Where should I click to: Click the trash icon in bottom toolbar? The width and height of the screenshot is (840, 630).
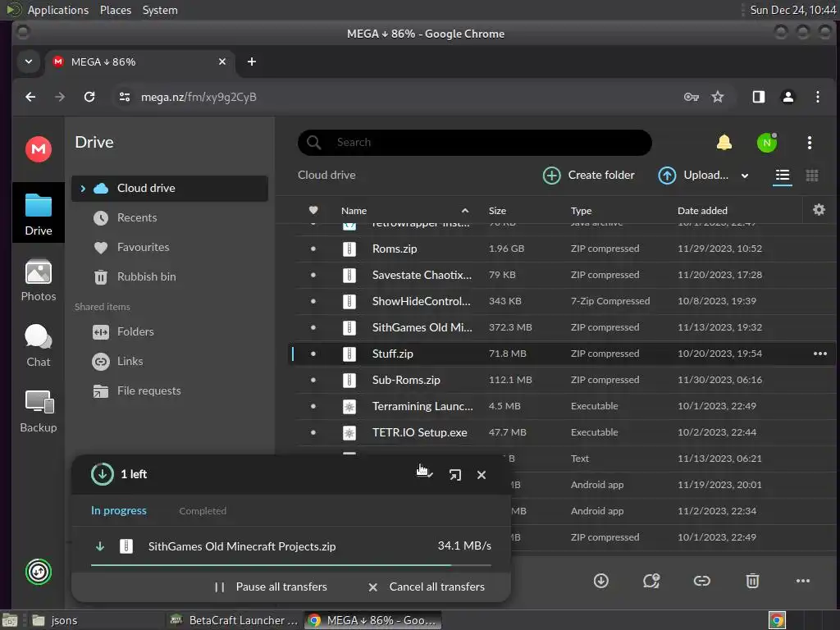pyautogui.click(x=753, y=581)
